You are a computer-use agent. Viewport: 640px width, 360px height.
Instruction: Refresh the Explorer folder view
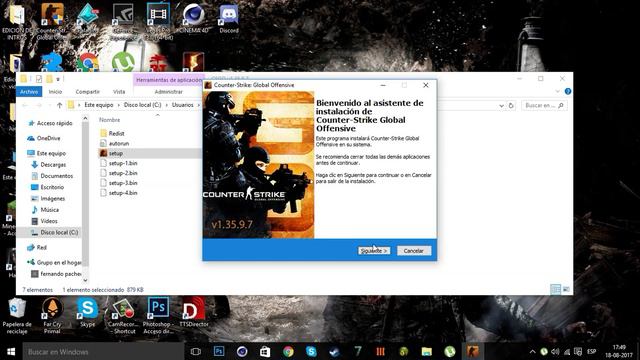tap(511, 106)
